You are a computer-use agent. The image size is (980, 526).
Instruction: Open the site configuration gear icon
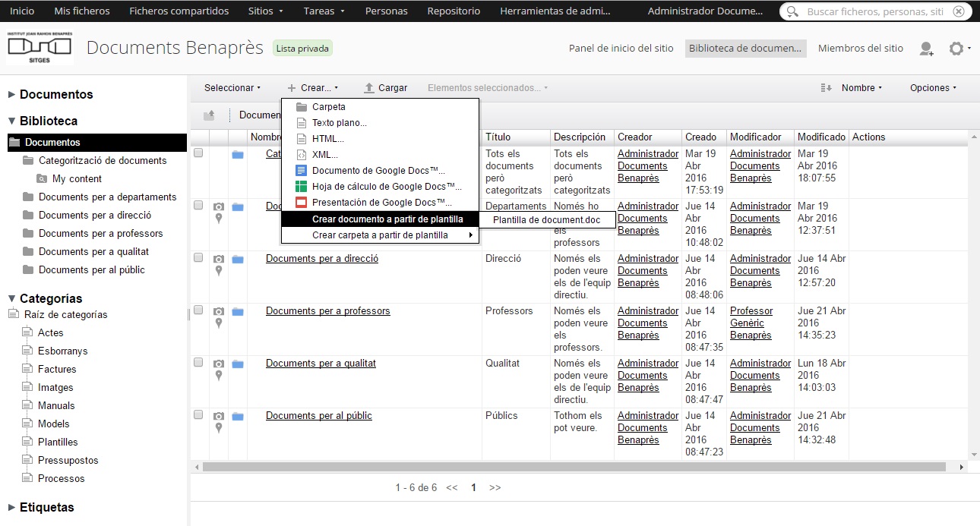pyautogui.click(x=956, y=49)
